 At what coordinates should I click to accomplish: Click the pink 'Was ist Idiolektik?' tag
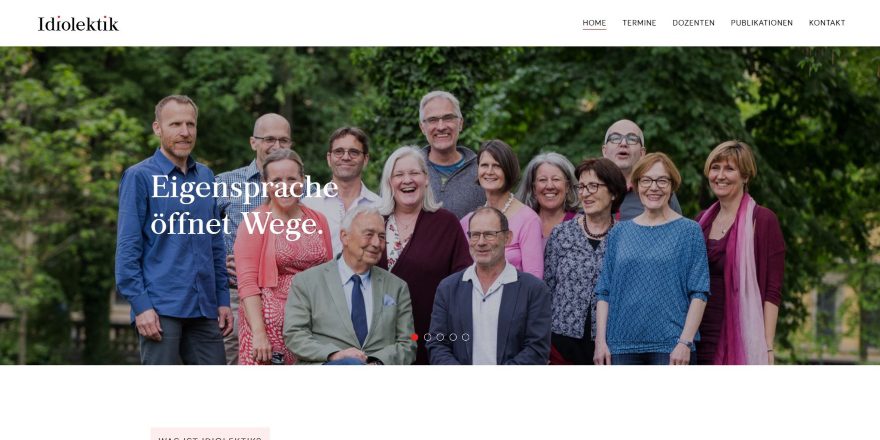coord(210,434)
